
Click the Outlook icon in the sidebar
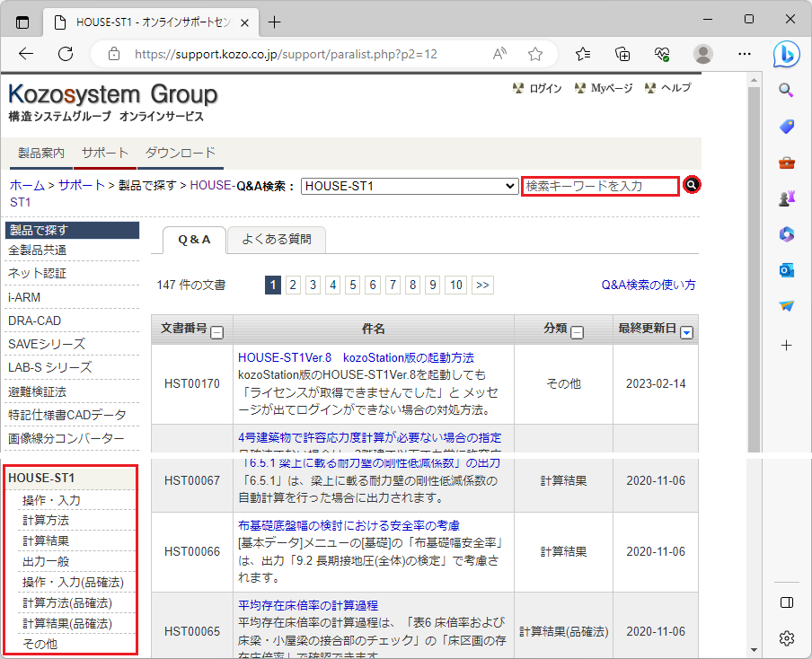787,270
